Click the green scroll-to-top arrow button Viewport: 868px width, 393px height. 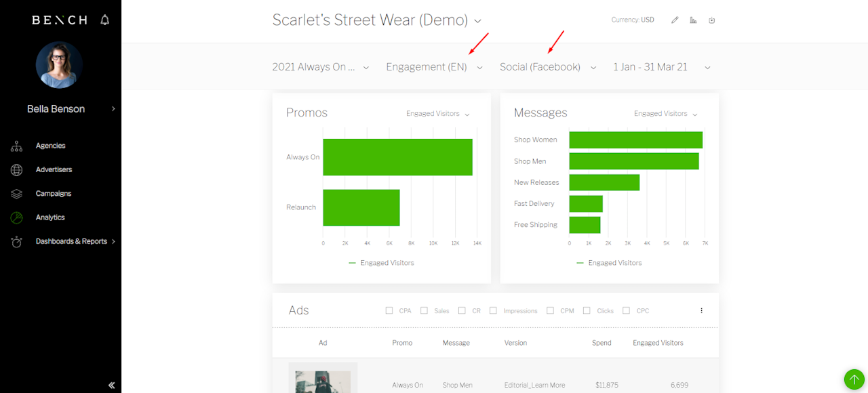point(854,379)
